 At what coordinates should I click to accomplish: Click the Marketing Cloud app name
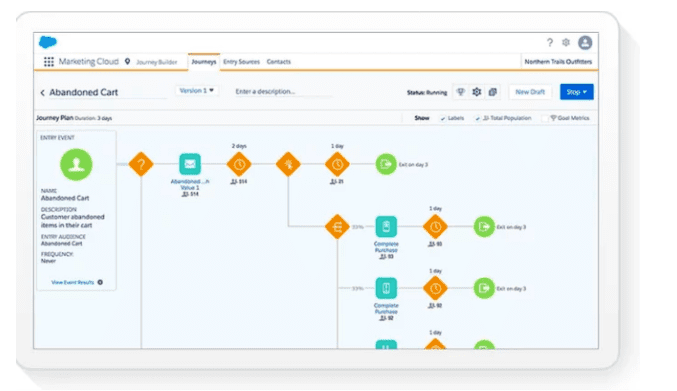tap(89, 61)
